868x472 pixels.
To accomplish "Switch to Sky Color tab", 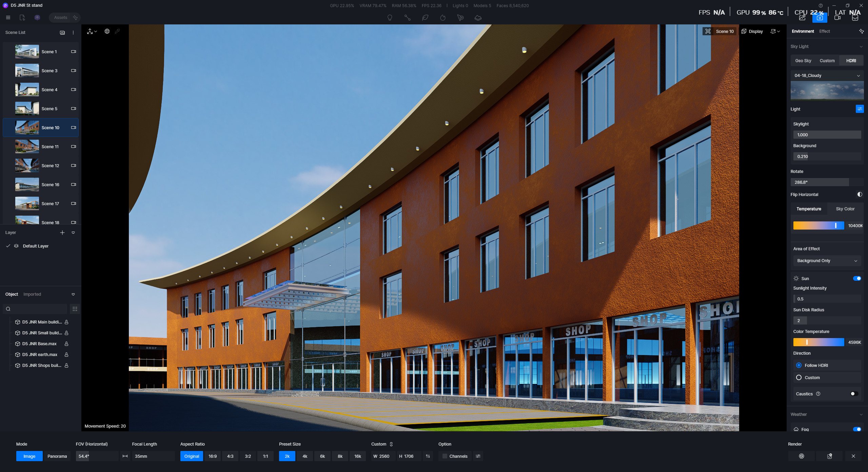I will point(845,209).
